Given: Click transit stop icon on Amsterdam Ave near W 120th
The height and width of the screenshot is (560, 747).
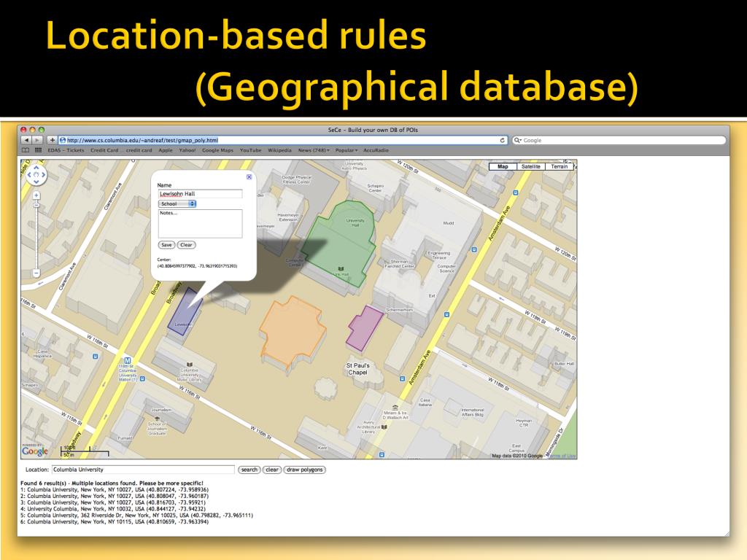Looking at the screenshot, I should coord(516,192).
